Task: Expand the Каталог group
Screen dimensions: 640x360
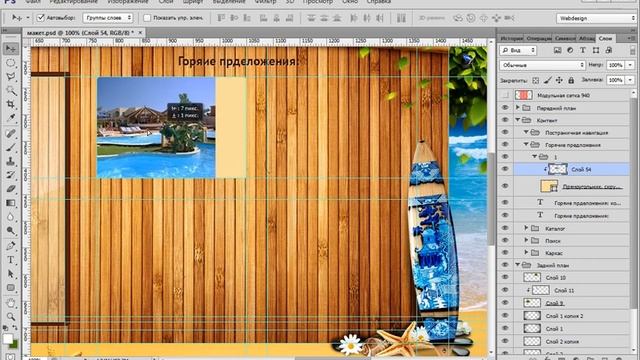Action: click(x=526, y=228)
